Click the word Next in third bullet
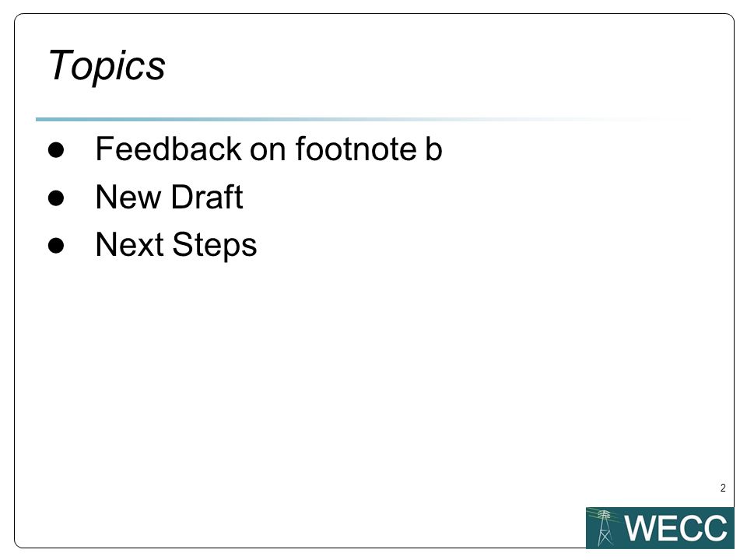 tap(130, 245)
